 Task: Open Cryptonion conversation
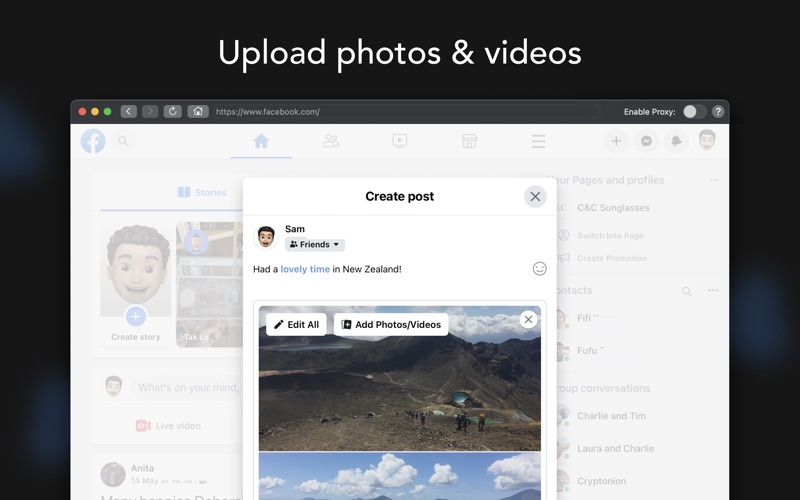602,481
